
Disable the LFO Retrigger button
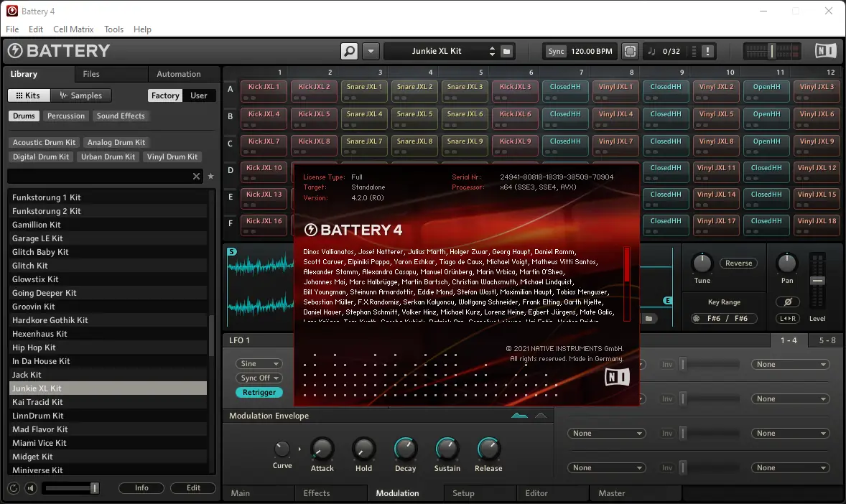[x=259, y=393]
